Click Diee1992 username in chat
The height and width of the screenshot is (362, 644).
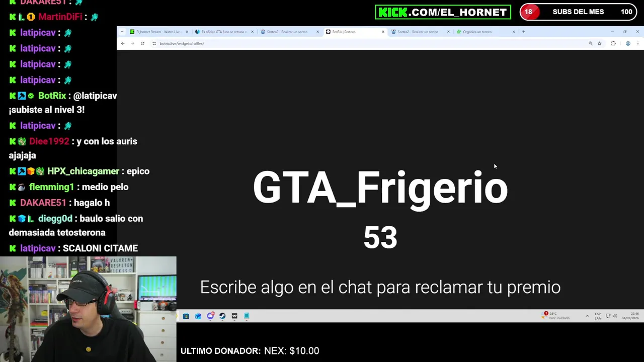click(x=49, y=141)
